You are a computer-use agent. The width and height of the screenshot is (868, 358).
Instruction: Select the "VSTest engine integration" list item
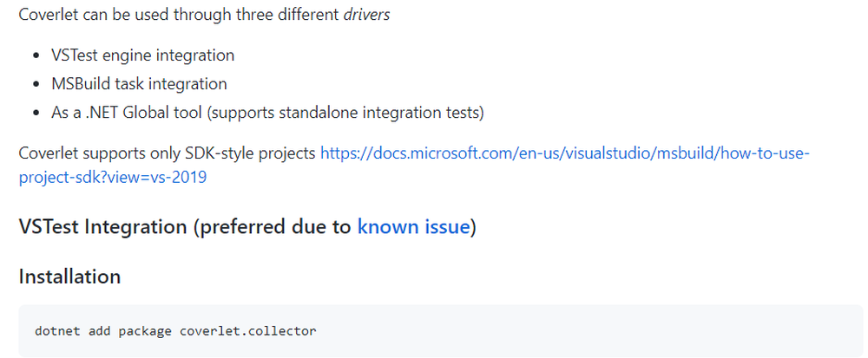click(143, 55)
